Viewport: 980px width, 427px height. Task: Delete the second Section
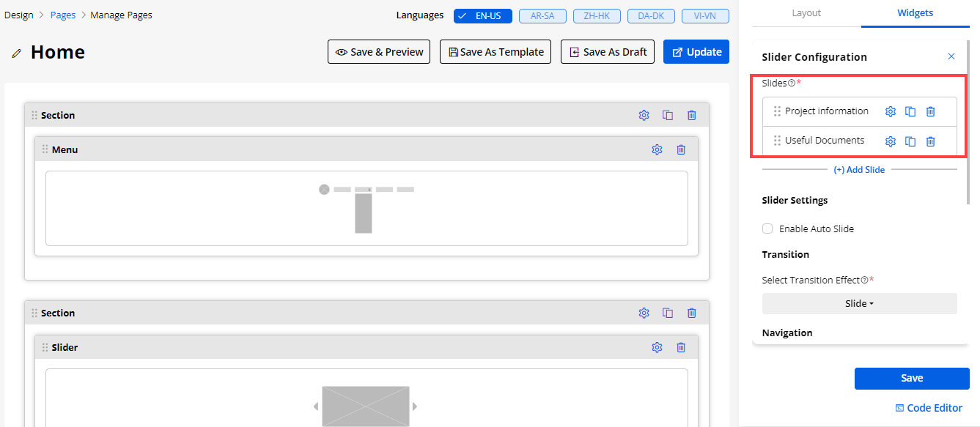tap(691, 313)
